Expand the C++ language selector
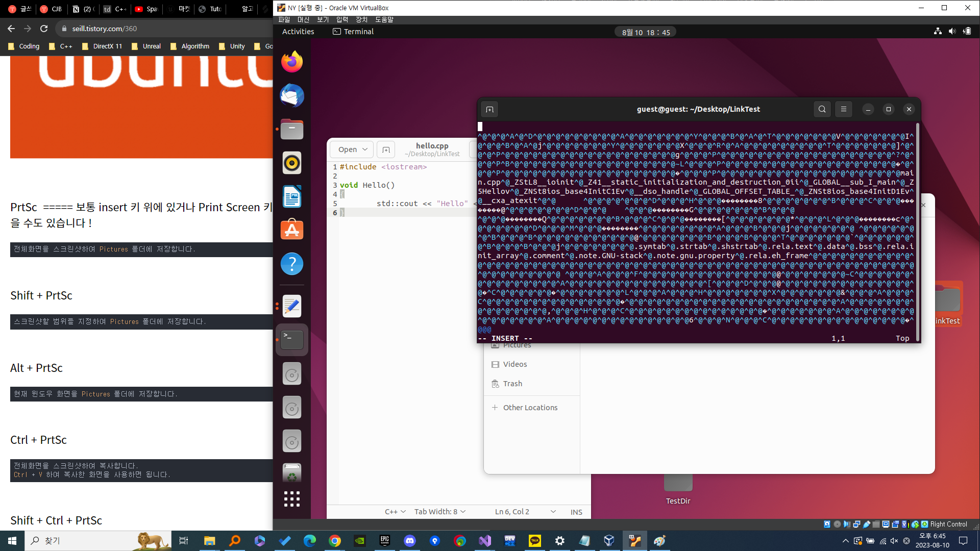Viewport: 980px width, 551px height. coord(395,512)
